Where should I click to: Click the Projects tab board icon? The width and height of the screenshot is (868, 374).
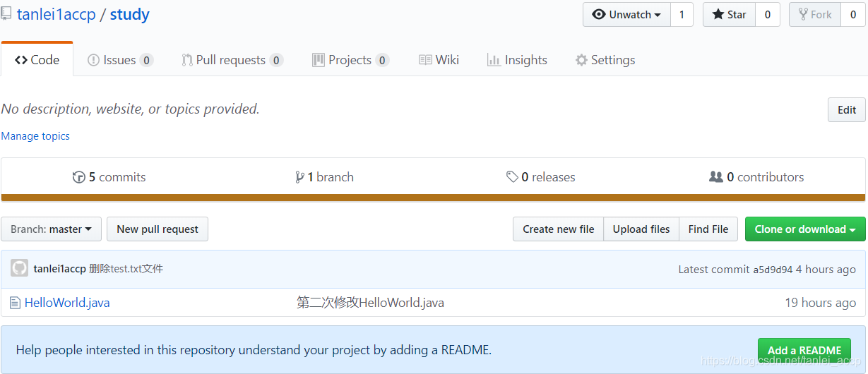click(319, 60)
